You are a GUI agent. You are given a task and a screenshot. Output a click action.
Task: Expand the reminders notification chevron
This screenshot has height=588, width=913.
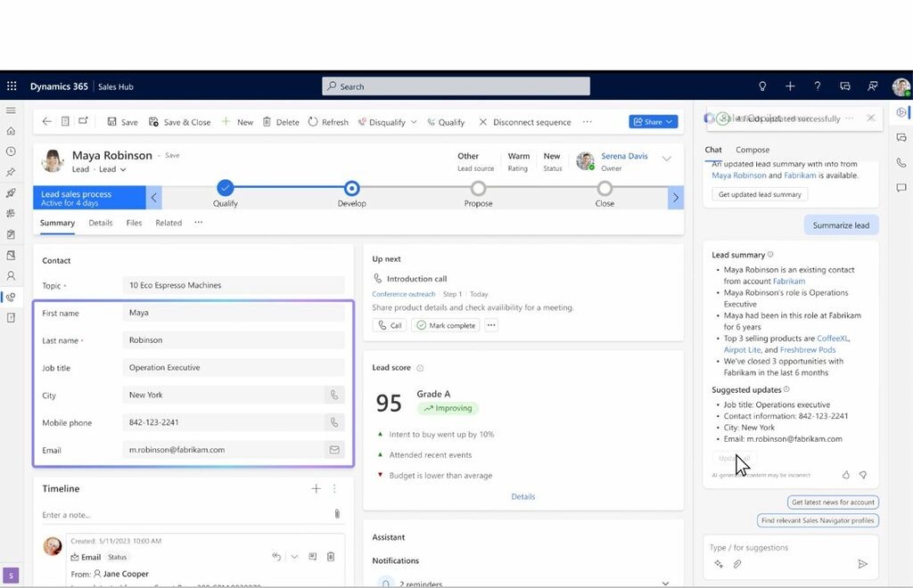[665, 583]
